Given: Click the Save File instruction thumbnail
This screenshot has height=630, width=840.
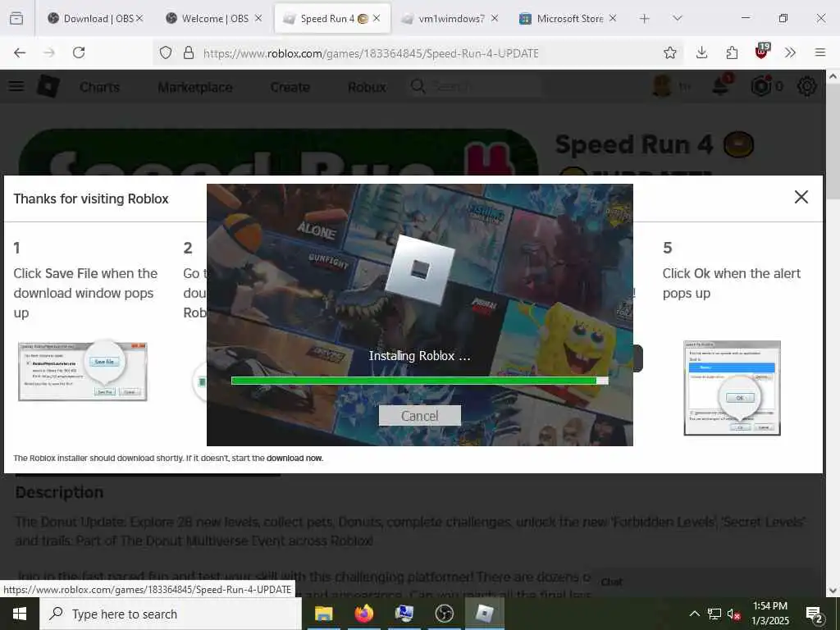Looking at the screenshot, I should point(83,372).
